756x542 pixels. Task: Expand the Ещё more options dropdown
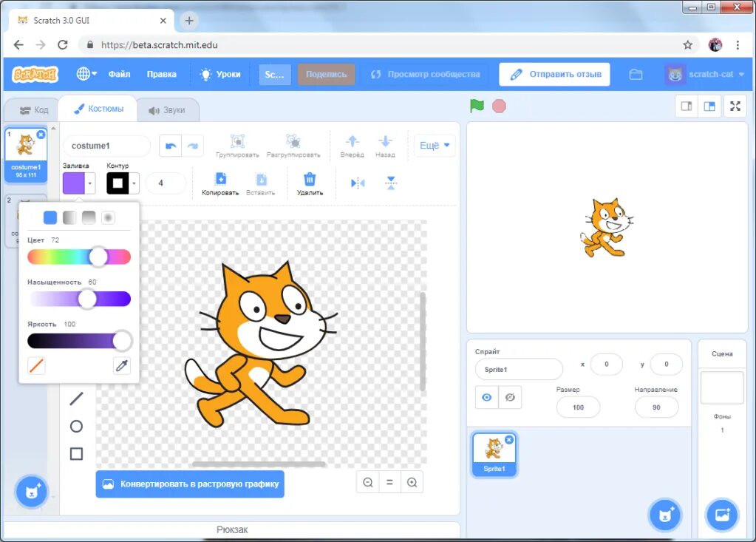(435, 145)
